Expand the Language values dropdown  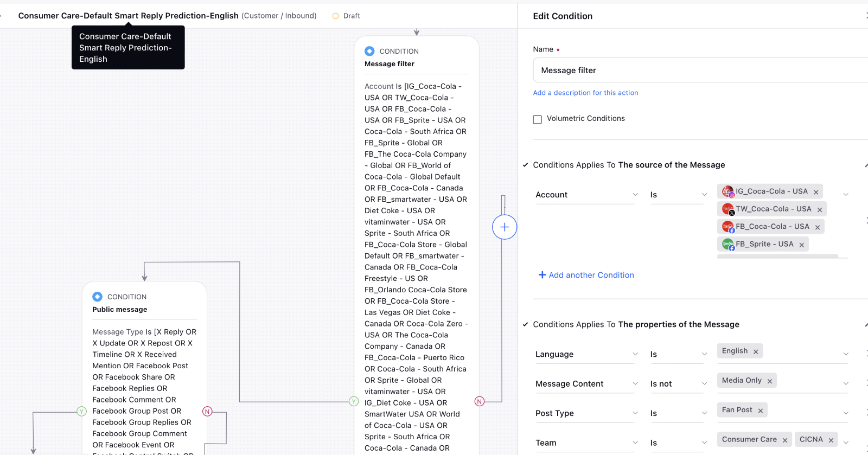[x=846, y=354]
